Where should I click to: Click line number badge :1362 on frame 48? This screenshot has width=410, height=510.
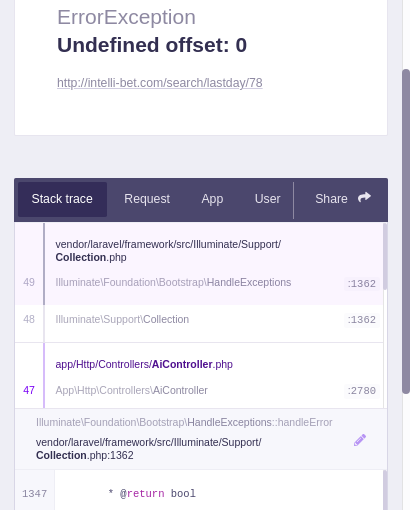click(x=362, y=320)
